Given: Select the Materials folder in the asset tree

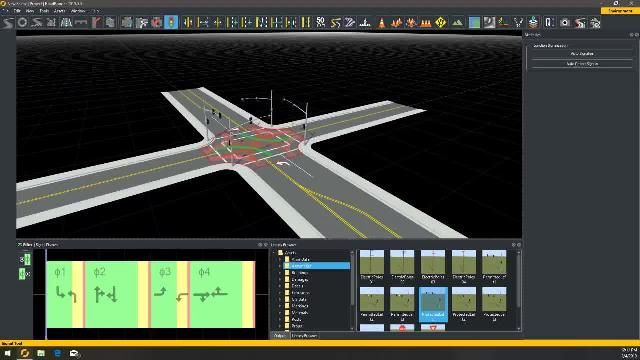Looking at the screenshot, I should [x=300, y=313].
